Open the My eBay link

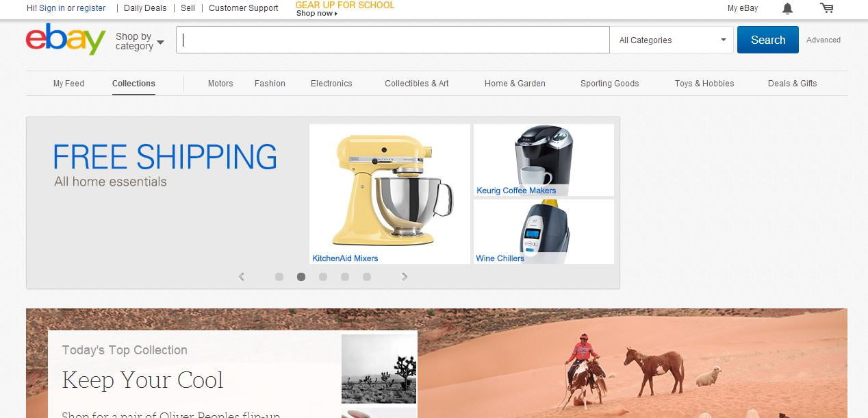point(743,8)
